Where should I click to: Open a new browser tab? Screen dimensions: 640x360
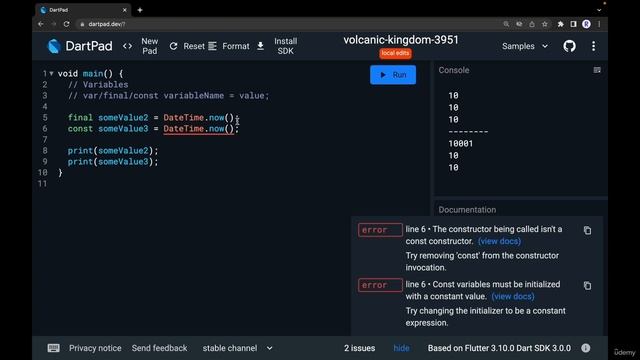coord(140,10)
